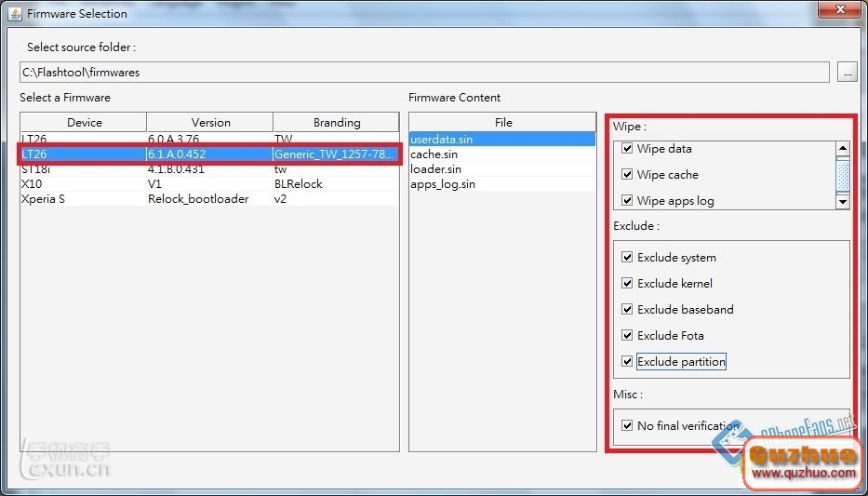This screenshot has width=868, height=496.
Task: Click Wipe list scroll down arrow
Action: pos(843,202)
